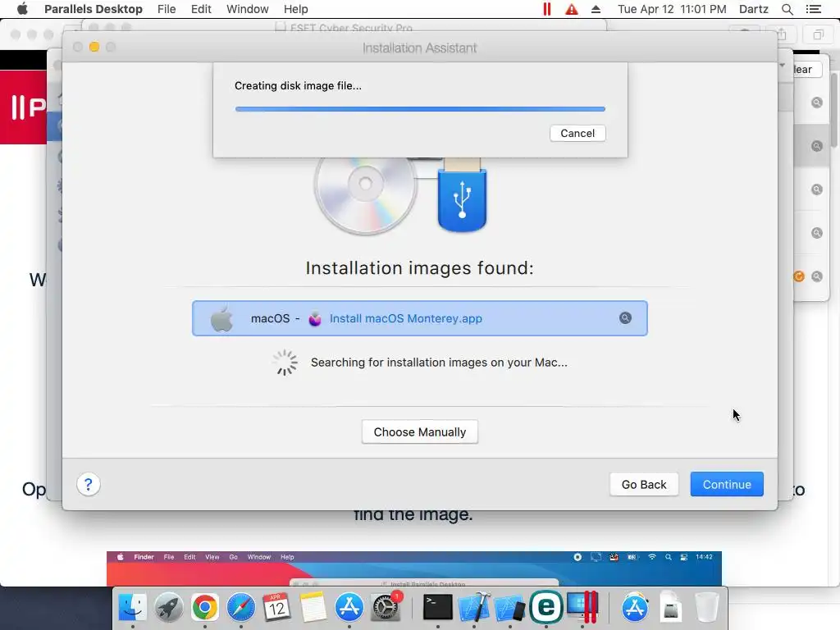Screen dimensions: 840x630
Task: Open the Simulator icon in the Dock
Action: 509,607
